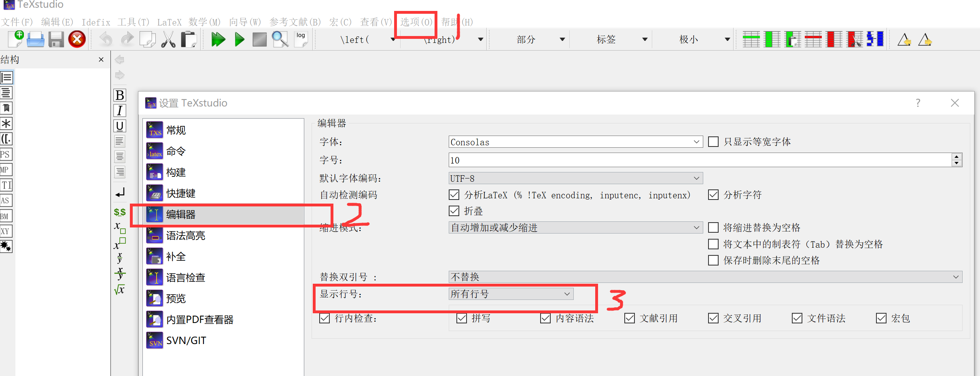Enable 保存时删除末尾的空格 checkbox

pos(713,260)
